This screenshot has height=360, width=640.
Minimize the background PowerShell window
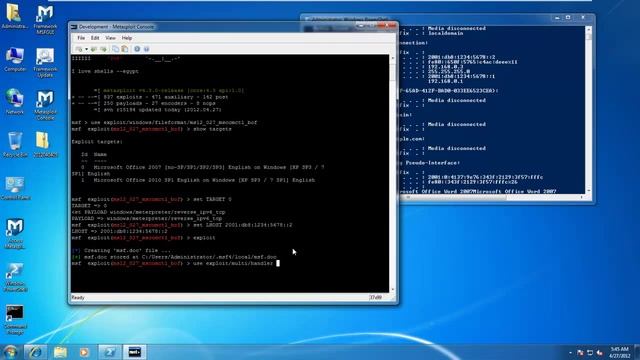[557, 18]
